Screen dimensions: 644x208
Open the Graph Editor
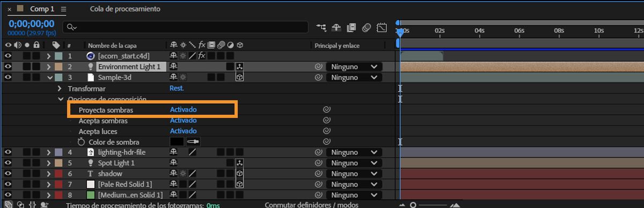point(382,27)
